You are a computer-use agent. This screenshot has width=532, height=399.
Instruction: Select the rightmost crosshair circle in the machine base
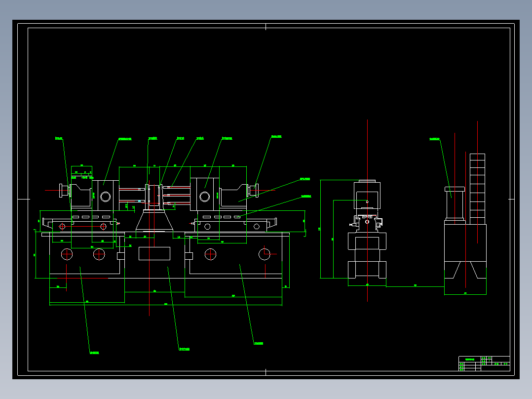point(265,254)
